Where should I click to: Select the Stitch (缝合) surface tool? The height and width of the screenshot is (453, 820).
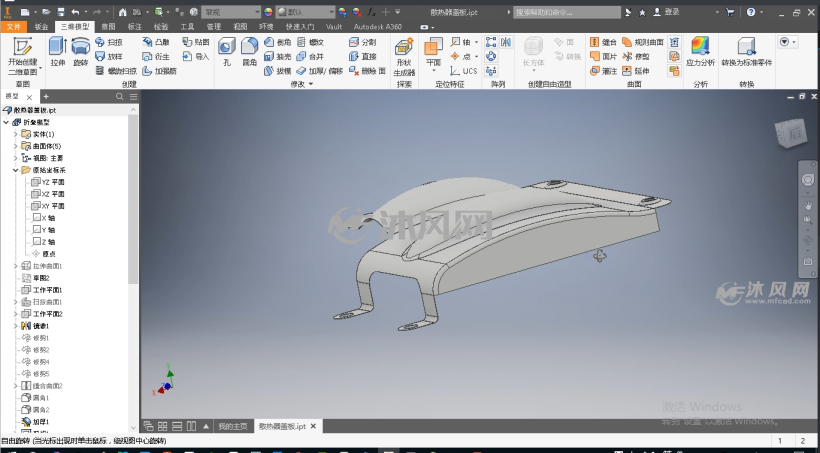603,42
